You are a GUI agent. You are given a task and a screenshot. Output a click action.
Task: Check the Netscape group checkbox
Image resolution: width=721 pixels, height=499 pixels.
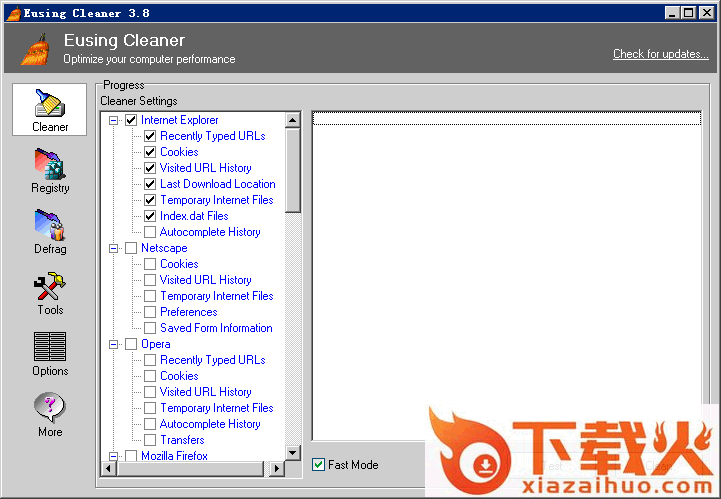pos(131,248)
